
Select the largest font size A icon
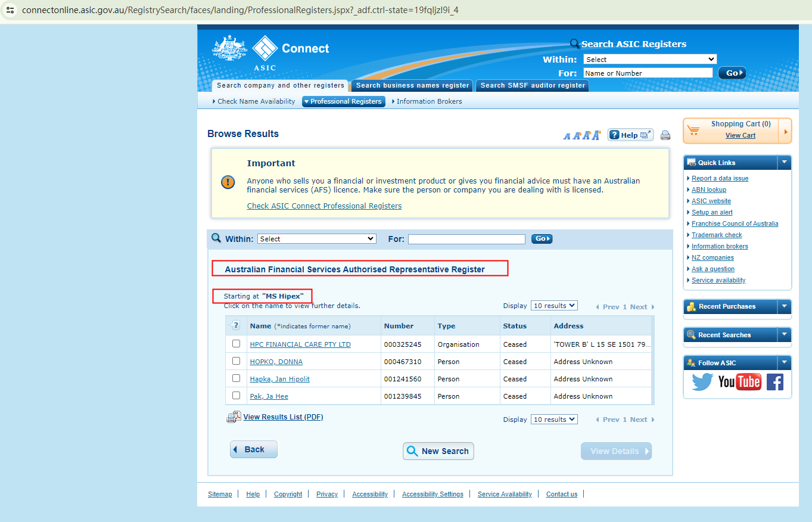point(596,135)
